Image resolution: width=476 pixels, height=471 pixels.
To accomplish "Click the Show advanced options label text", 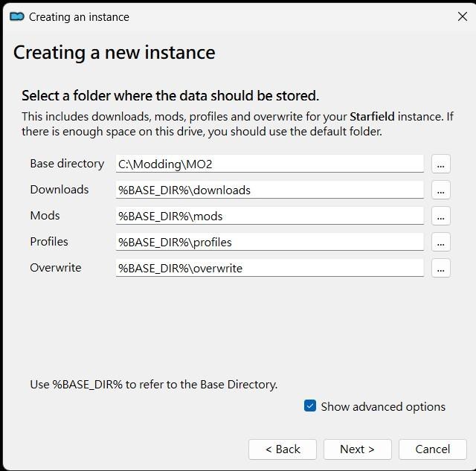I will [383, 406].
